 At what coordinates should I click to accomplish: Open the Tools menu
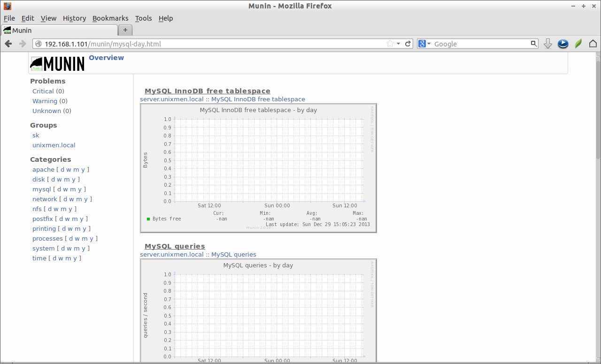click(143, 18)
